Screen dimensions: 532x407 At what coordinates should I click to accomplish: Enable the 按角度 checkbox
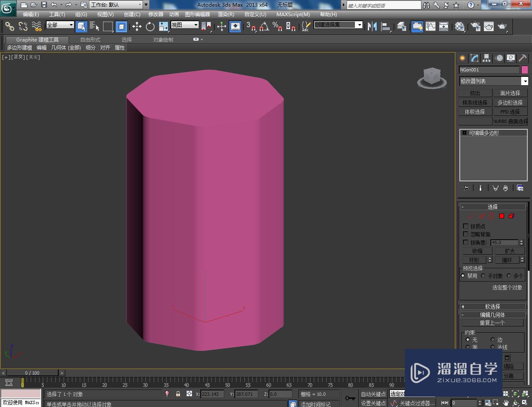(465, 242)
